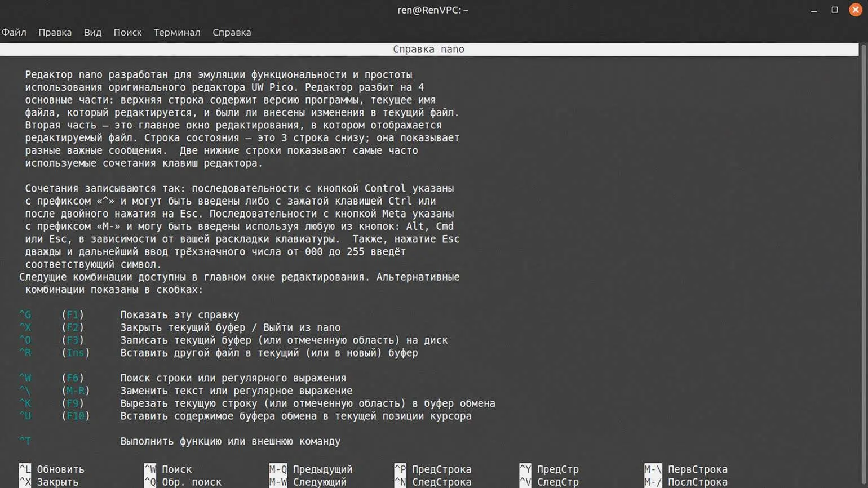Click the ^P ПредСтрока shortcut
The width and height of the screenshot is (868, 488).
click(433, 469)
